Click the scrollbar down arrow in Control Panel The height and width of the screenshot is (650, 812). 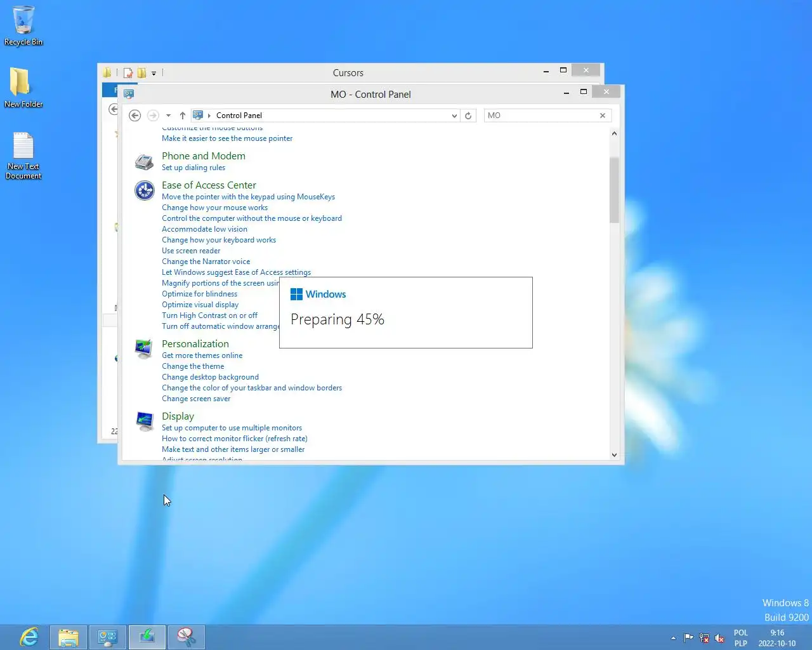[x=614, y=454]
